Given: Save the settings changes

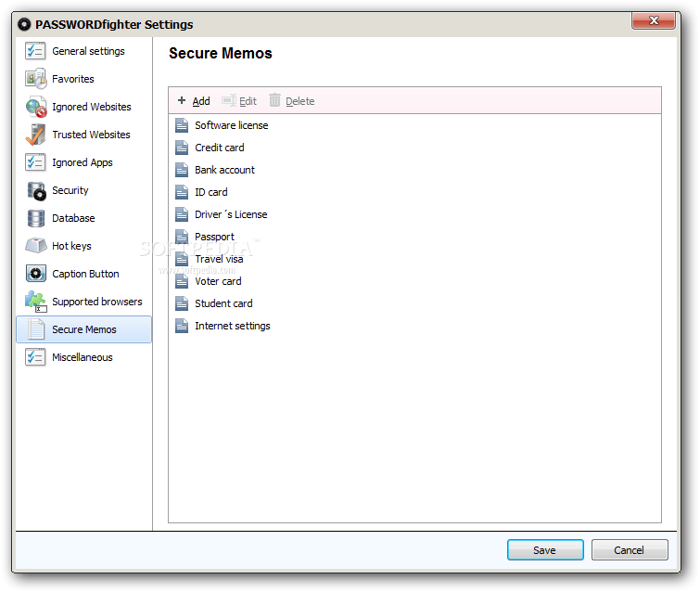Looking at the screenshot, I should (545, 550).
